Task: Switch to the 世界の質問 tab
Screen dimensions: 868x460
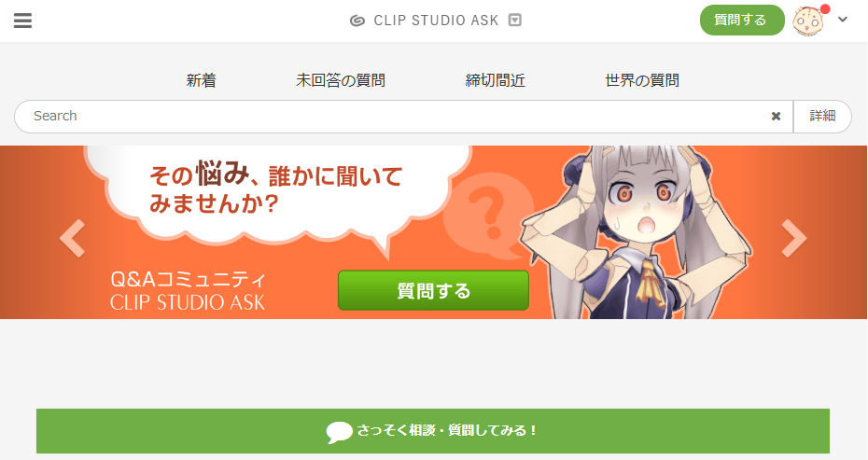Action: click(x=642, y=81)
